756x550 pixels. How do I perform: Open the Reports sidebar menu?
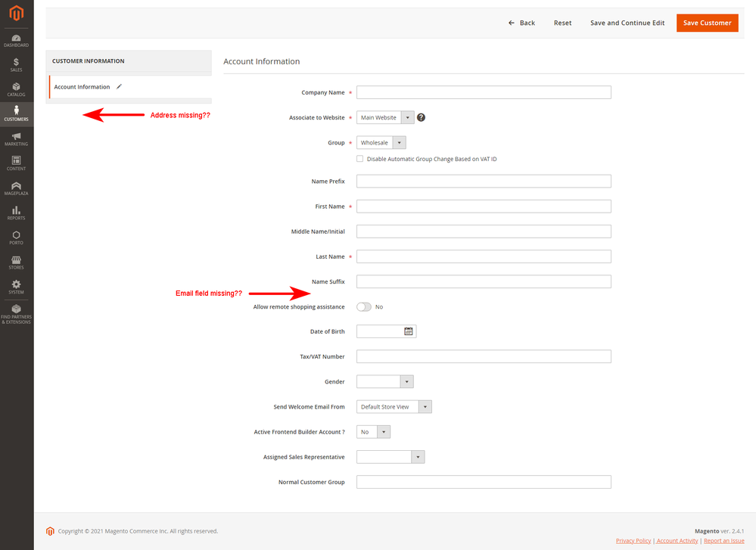[x=16, y=213]
